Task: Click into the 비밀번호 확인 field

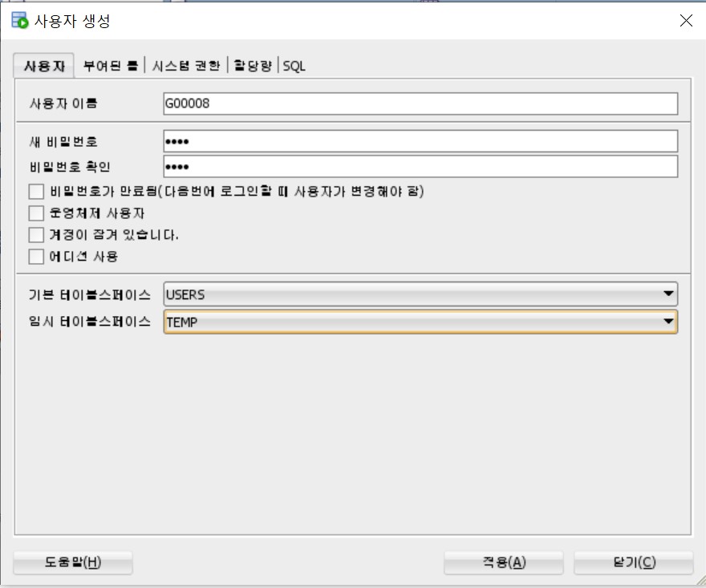Action: pos(420,166)
